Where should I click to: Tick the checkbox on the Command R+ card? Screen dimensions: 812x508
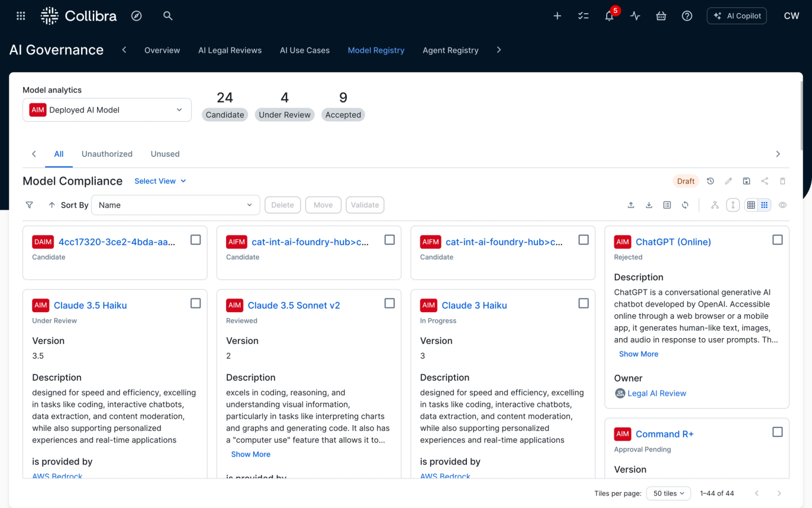click(x=778, y=431)
